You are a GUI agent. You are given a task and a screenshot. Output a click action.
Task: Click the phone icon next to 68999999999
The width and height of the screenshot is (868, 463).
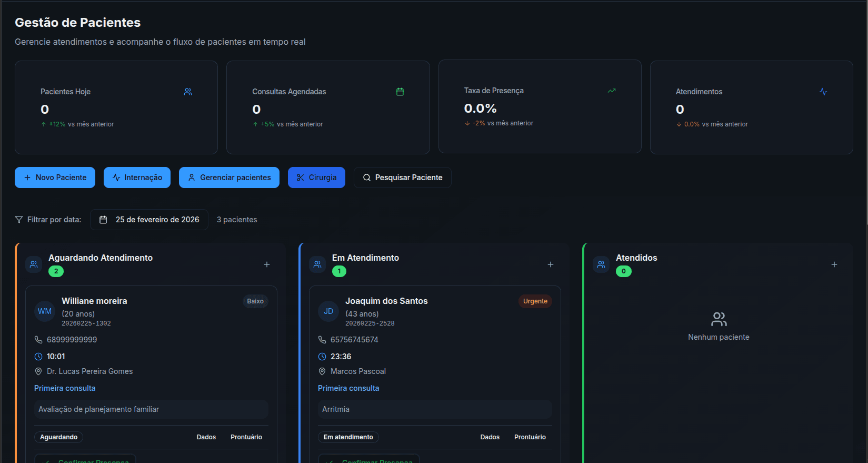(38, 340)
